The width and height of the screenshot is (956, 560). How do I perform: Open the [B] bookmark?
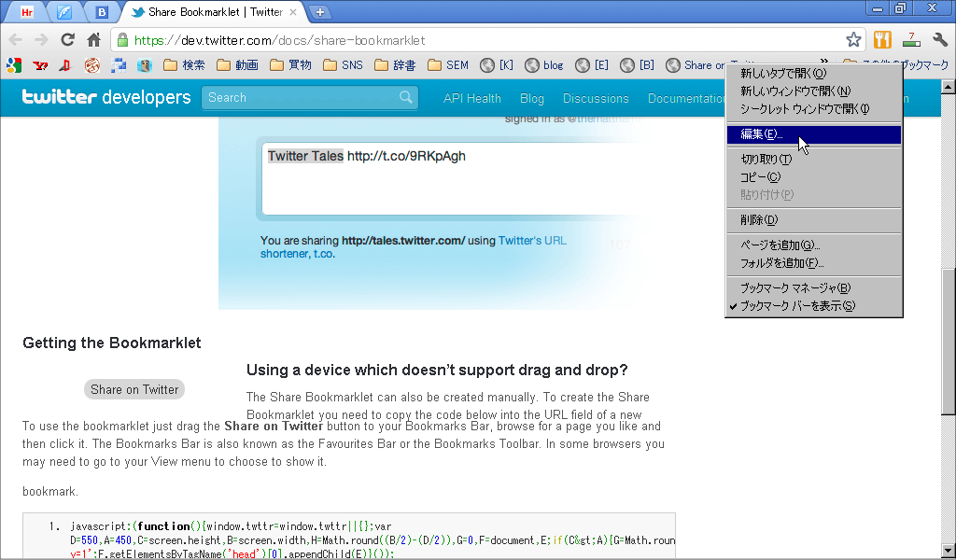click(637, 65)
